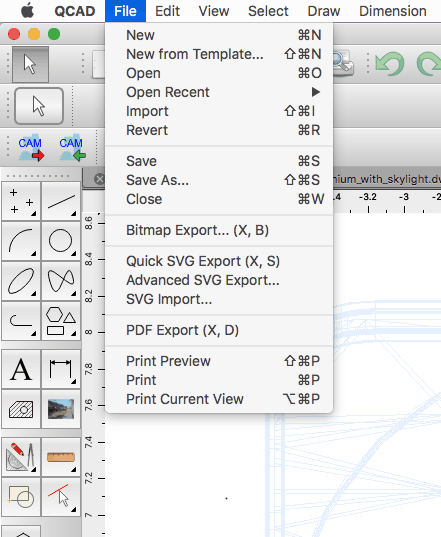Screen dimensions: 441x537
Task: Select the Circle drawing tool
Action: point(61,241)
